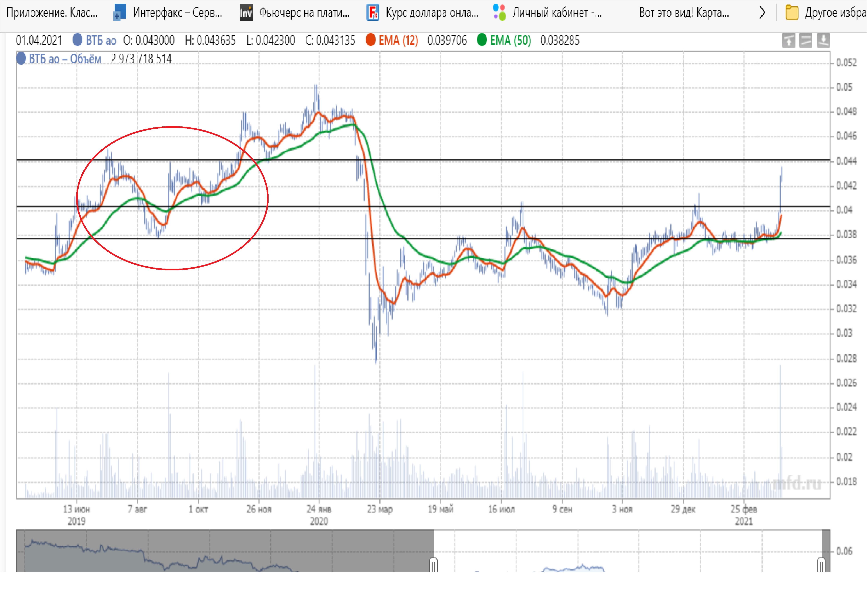Click the right range-selector handle

[821, 565]
